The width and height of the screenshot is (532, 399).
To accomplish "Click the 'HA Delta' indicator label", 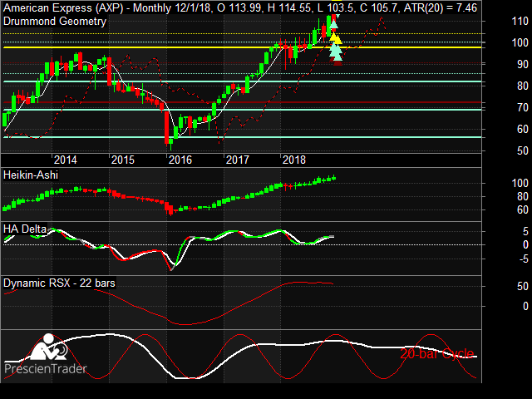I will click(x=25, y=229).
